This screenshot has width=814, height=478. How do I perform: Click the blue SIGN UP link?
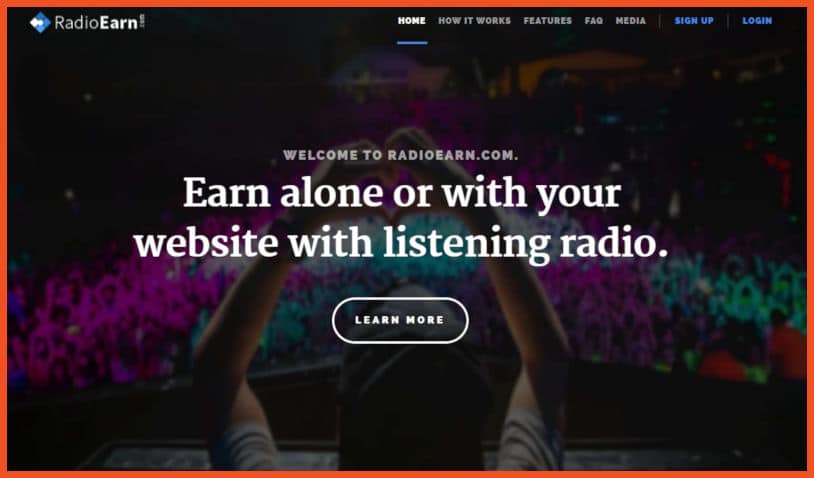tap(694, 21)
